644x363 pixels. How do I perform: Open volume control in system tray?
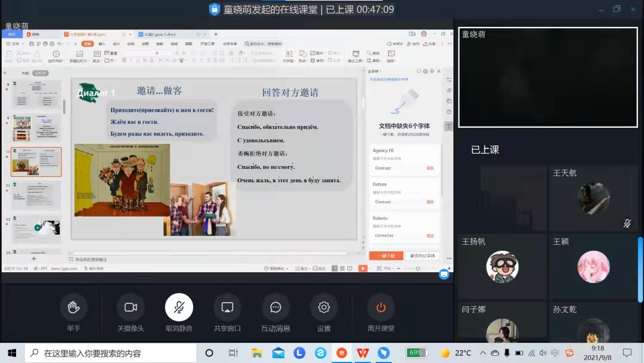(544, 353)
